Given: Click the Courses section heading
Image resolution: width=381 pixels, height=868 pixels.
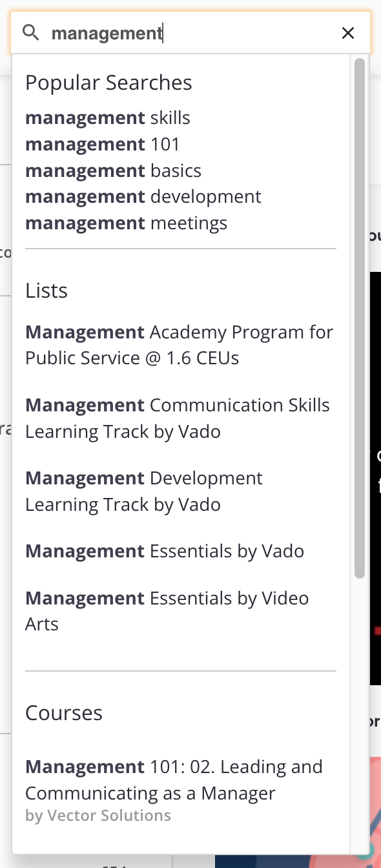Looking at the screenshot, I should (64, 713).
